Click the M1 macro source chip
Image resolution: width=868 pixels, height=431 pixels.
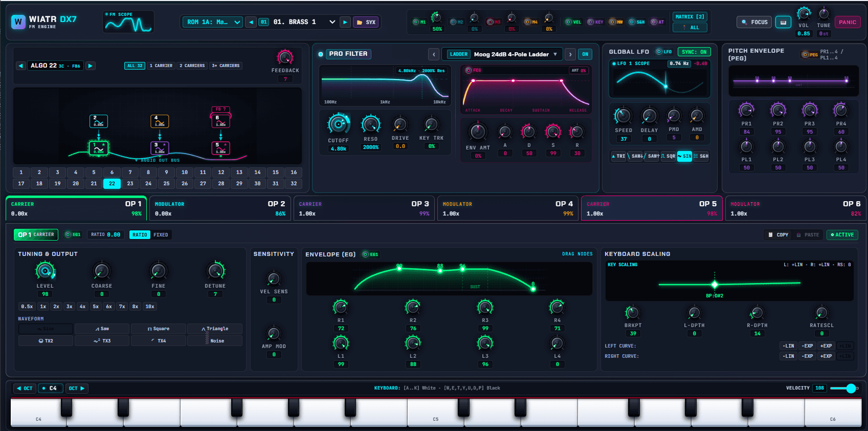[419, 22]
